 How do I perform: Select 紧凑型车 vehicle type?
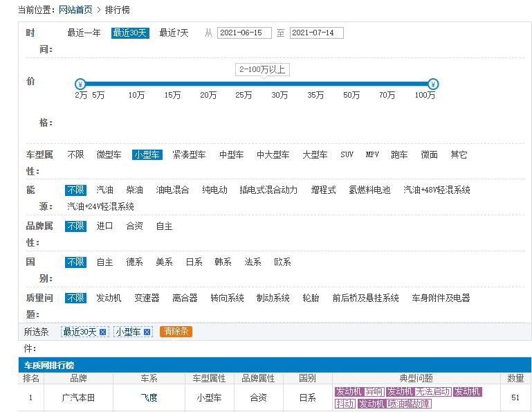(189, 155)
